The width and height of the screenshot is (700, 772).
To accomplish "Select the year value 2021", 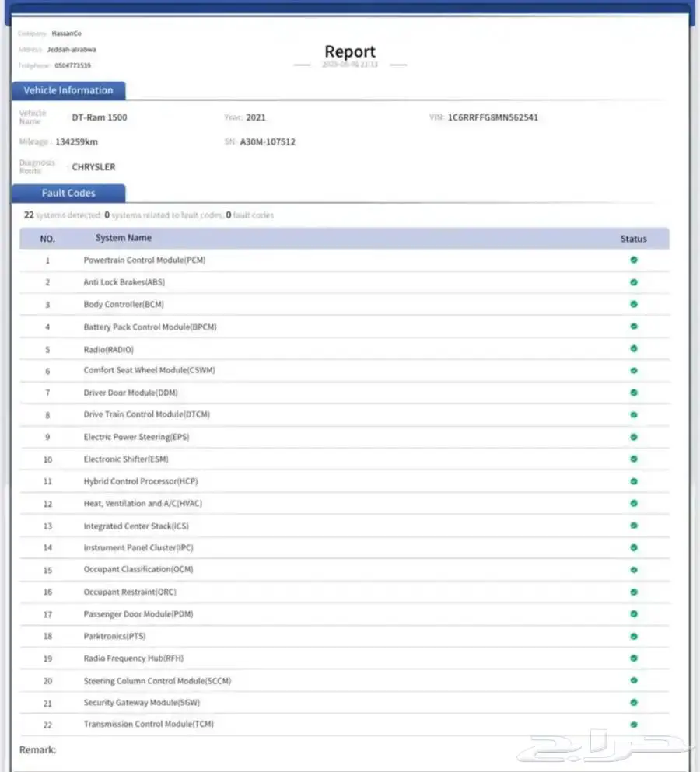I will point(256,117).
